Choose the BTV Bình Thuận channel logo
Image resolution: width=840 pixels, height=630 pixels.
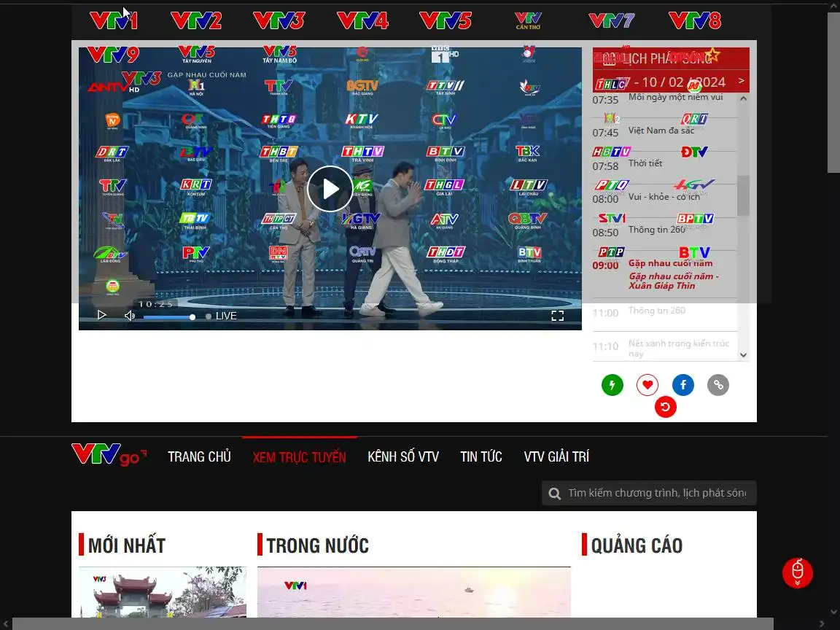tap(529, 254)
